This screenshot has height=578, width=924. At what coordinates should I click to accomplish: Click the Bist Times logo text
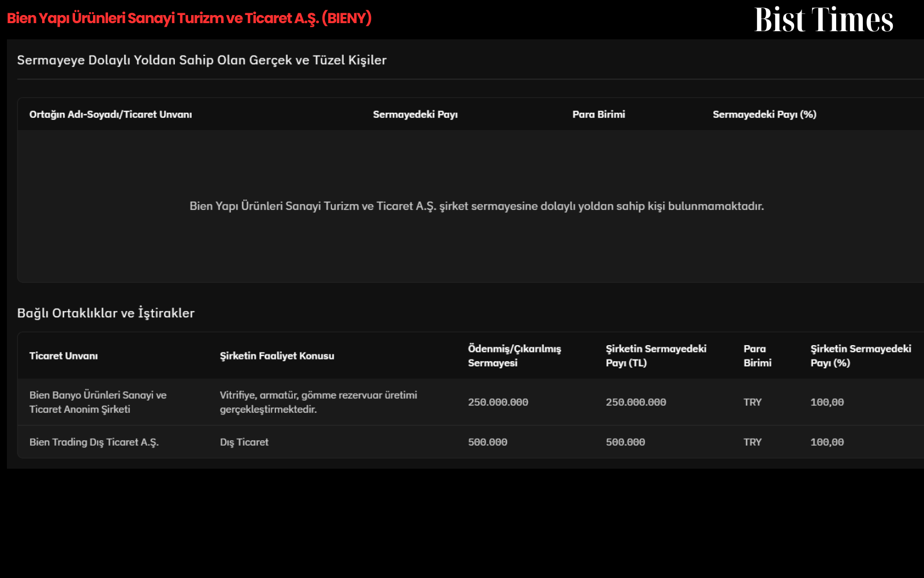824,20
